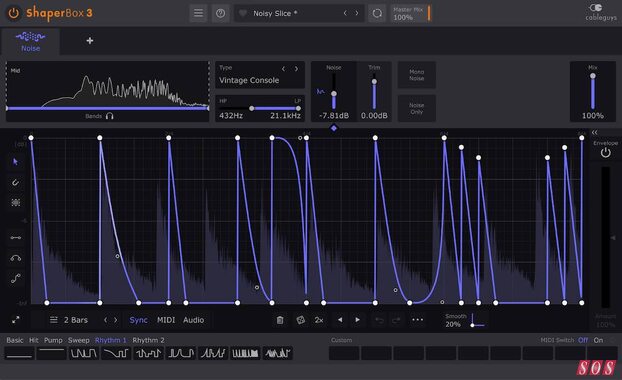The height and width of the screenshot is (380, 622).
Task: Click the Noise level slider knob
Action: pyautogui.click(x=334, y=94)
